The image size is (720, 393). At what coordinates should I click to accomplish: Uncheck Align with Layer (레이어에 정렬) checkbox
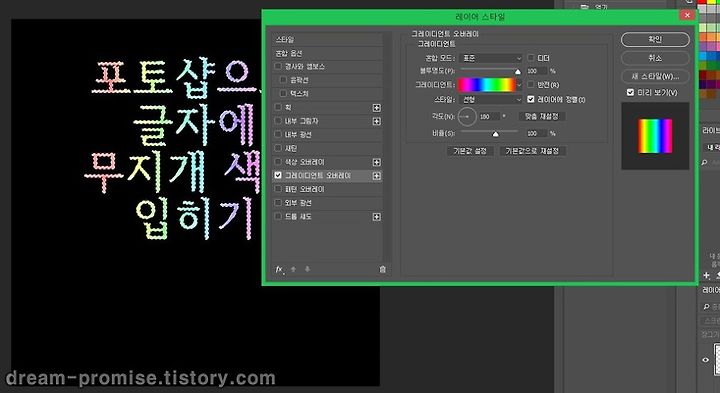(x=531, y=99)
